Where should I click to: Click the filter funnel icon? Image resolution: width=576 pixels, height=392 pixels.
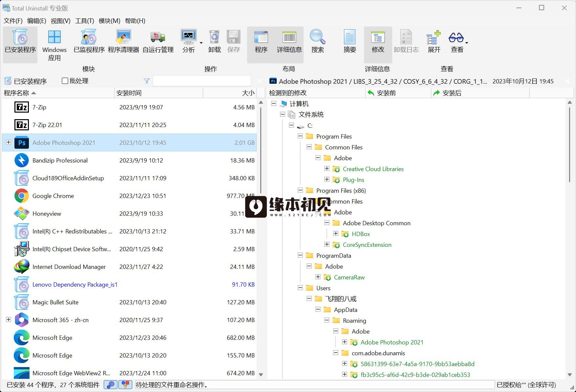147,81
